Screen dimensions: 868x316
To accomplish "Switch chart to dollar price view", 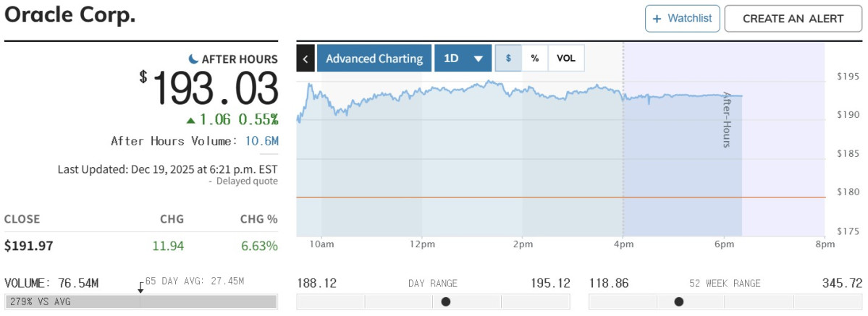I will point(508,59).
